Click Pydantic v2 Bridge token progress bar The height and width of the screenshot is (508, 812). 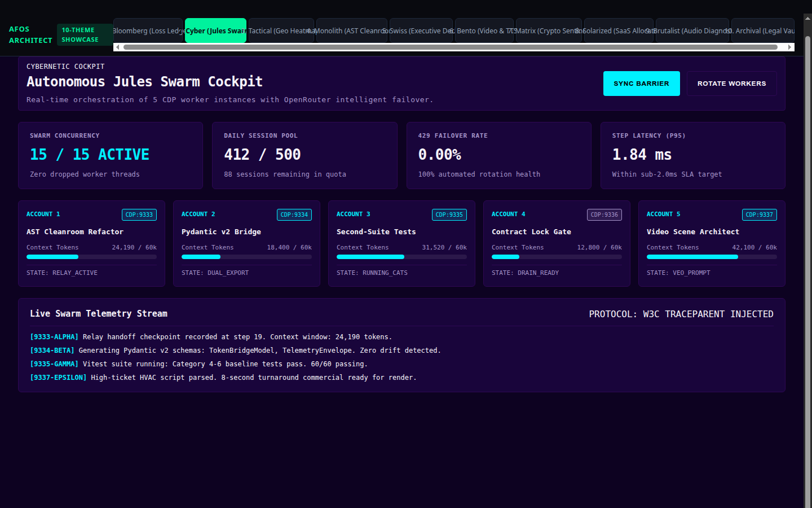coord(246,257)
